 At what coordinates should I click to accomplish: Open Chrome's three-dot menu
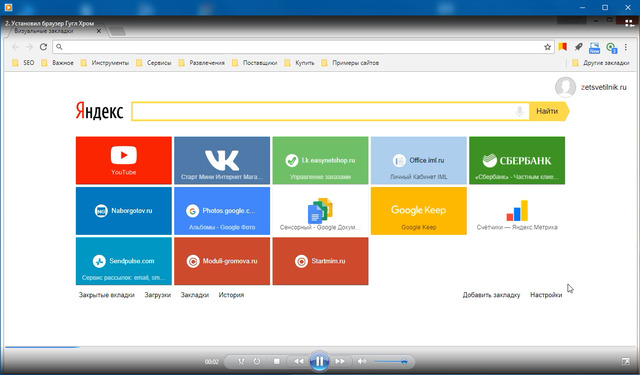(x=626, y=47)
